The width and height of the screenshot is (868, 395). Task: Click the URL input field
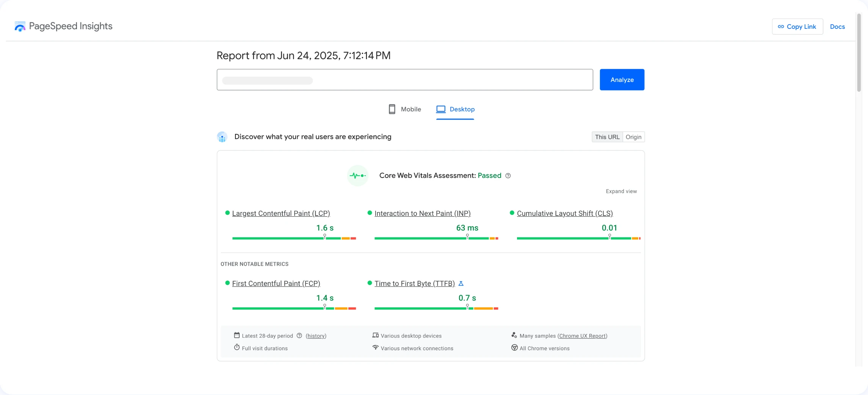pos(404,80)
